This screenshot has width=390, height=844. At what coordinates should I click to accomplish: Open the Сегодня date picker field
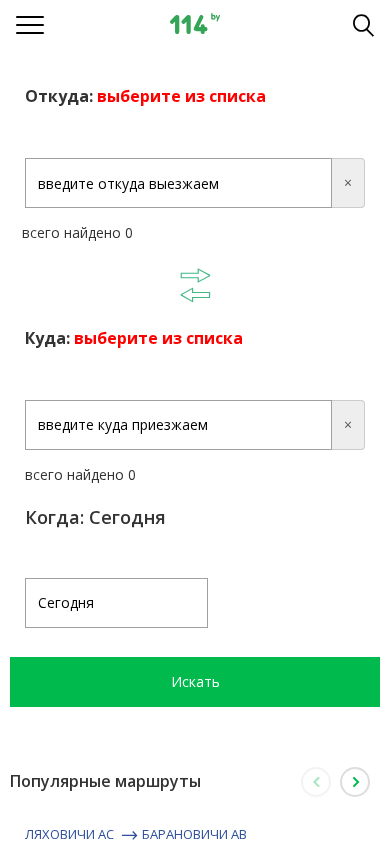click(x=116, y=603)
